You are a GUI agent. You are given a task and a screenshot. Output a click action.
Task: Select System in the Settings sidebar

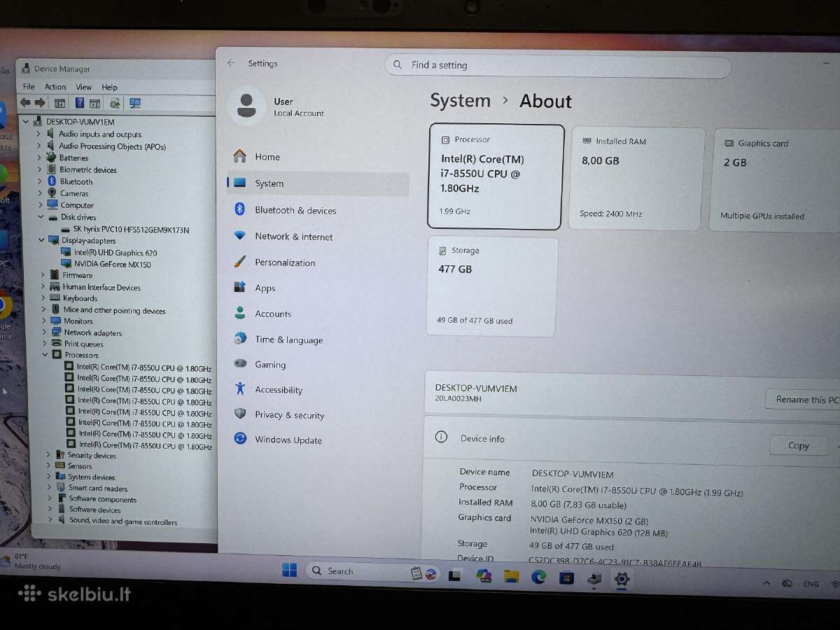318,183
